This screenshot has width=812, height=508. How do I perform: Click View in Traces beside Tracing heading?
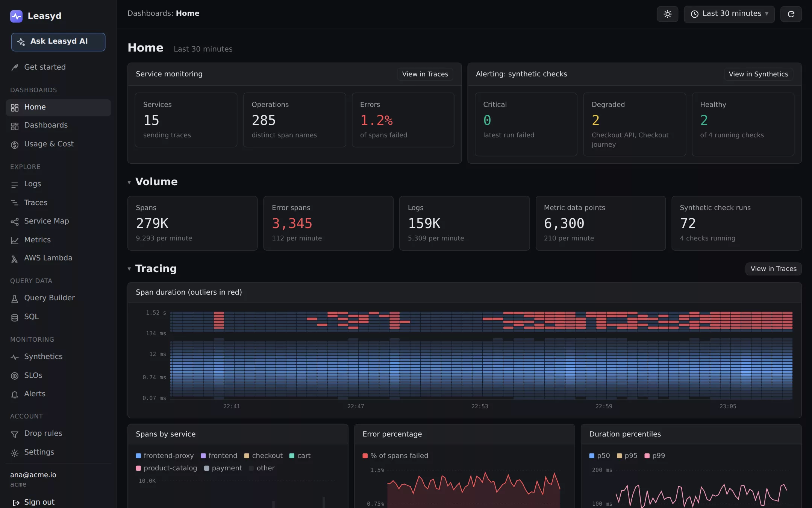(x=773, y=269)
